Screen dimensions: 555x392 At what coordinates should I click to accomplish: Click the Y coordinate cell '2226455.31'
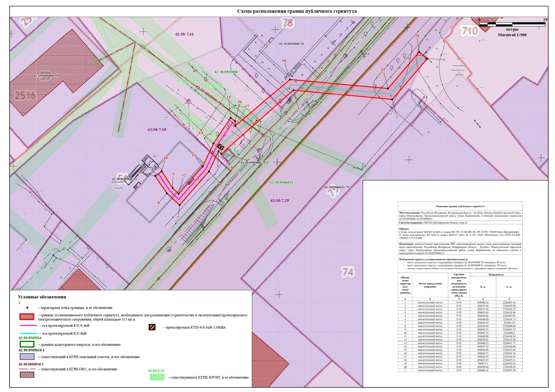coord(509,360)
